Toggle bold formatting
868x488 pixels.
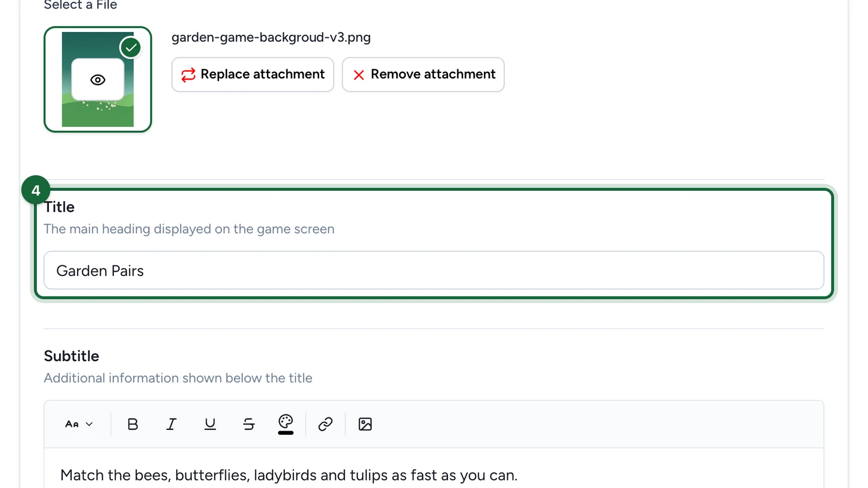pyautogui.click(x=132, y=424)
